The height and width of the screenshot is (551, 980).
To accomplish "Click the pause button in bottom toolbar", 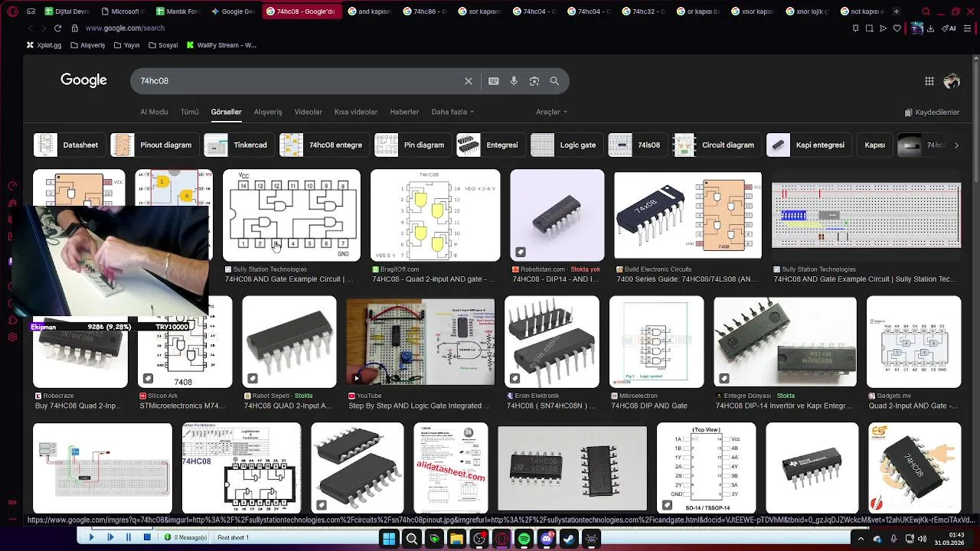I will coord(128,537).
